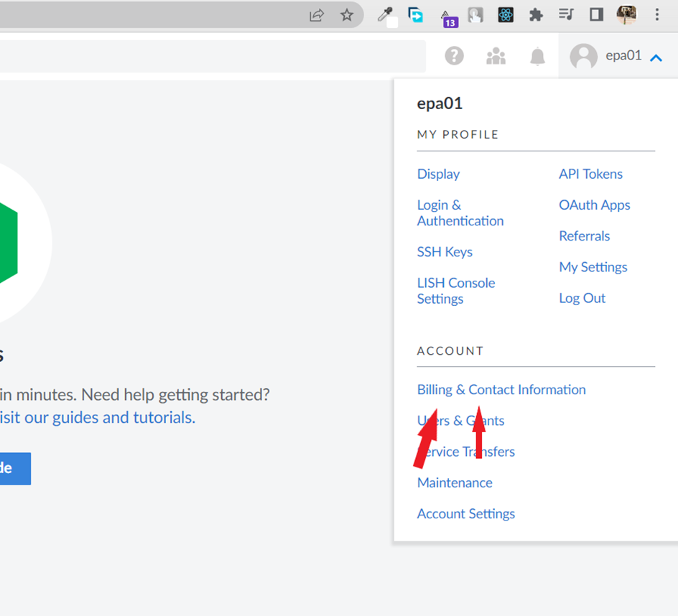
Task: Open My Settings
Action: click(593, 267)
